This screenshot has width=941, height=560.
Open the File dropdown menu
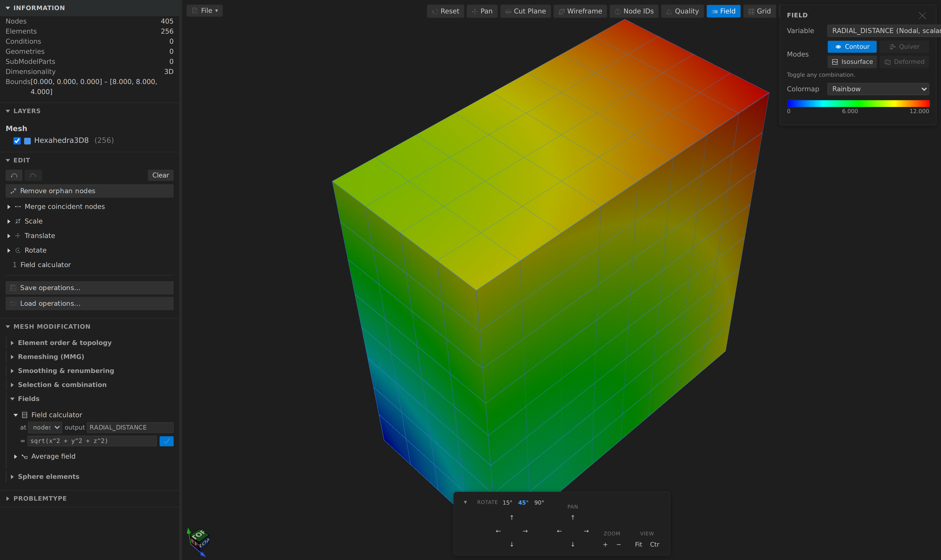pyautogui.click(x=204, y=11)
